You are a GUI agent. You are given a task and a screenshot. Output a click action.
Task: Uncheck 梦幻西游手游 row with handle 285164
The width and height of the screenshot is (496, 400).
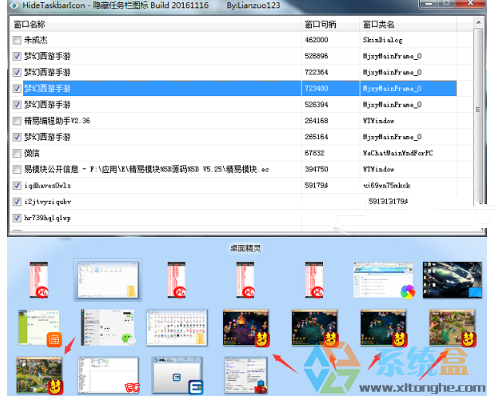click(17, 137)
